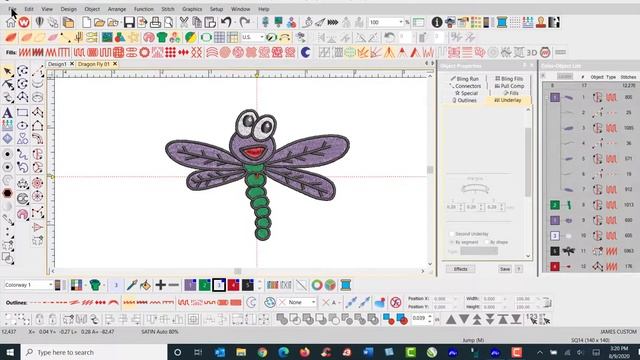The width and height of the screenshot is (640, 360).
Task: Select object row 11 dragonfly outline in list
Action: [x=590, y=251]
